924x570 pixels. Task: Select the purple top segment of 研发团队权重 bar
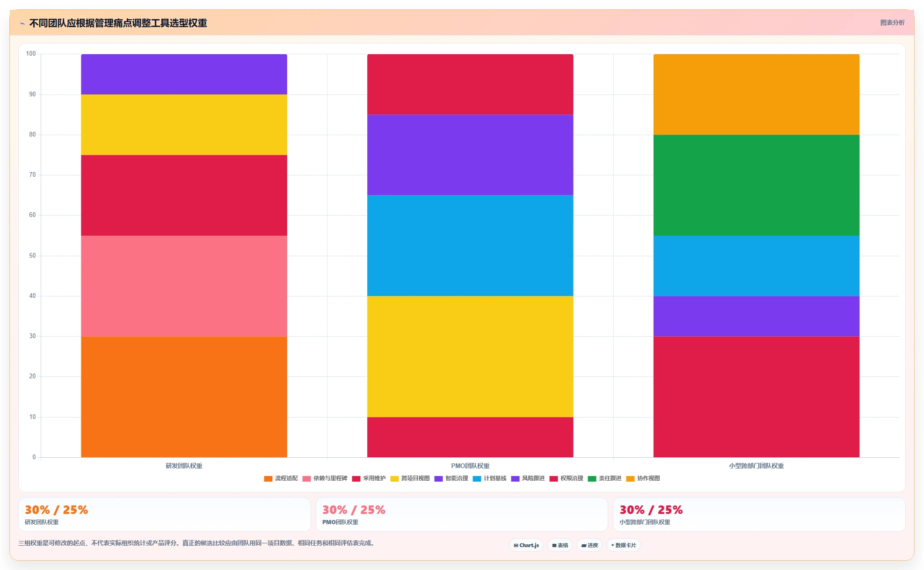(184, 74)
